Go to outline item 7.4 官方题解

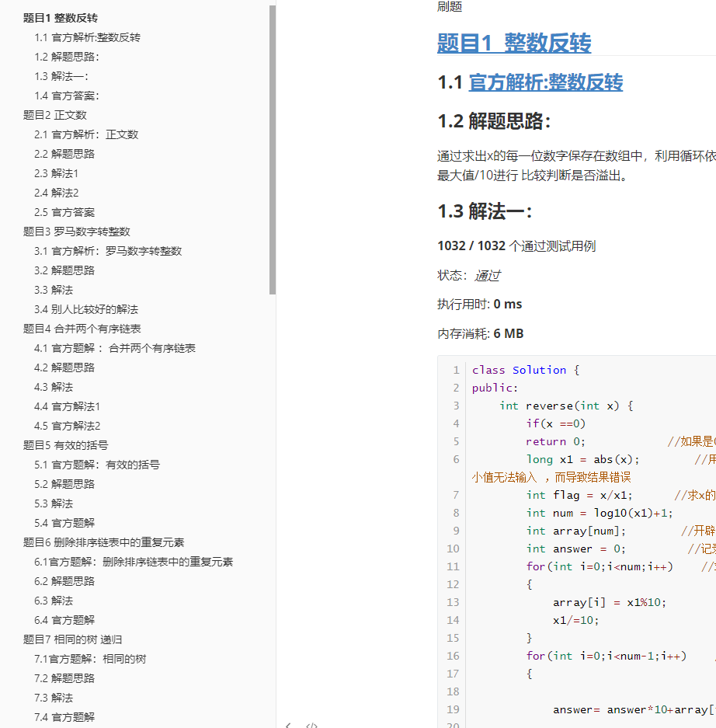pos(64,718)
